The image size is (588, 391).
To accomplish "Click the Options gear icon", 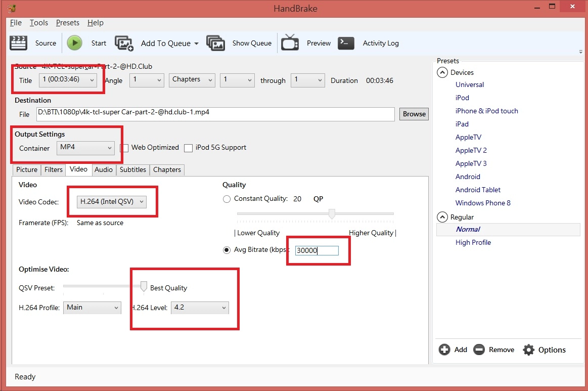I will point(529,350).
